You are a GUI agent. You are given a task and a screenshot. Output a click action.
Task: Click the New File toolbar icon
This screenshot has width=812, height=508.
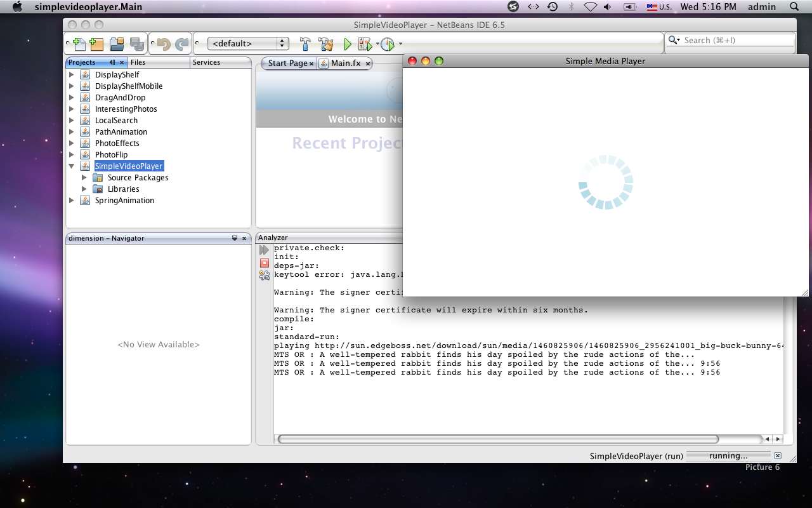click(x=79, y=44)
